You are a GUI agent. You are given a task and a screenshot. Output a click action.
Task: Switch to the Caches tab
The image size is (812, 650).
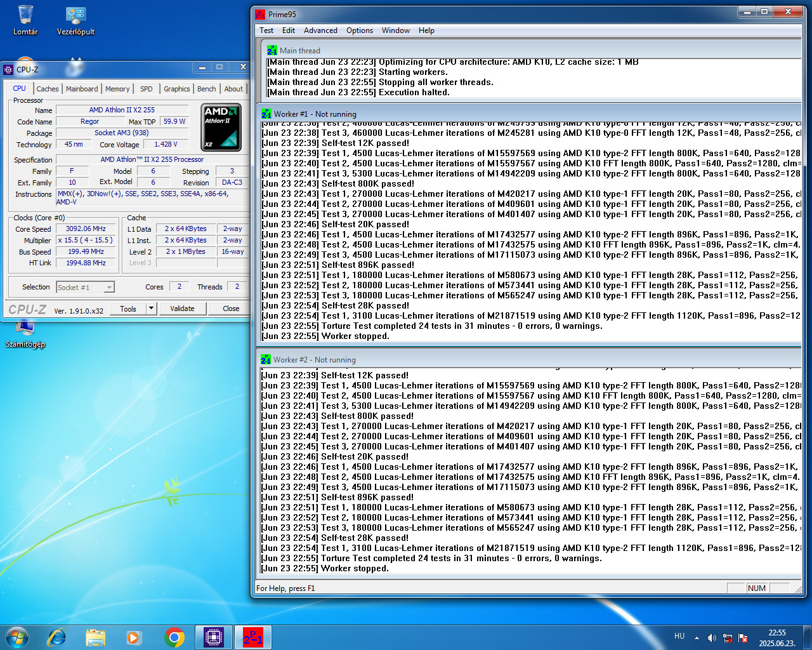point(47,89)
